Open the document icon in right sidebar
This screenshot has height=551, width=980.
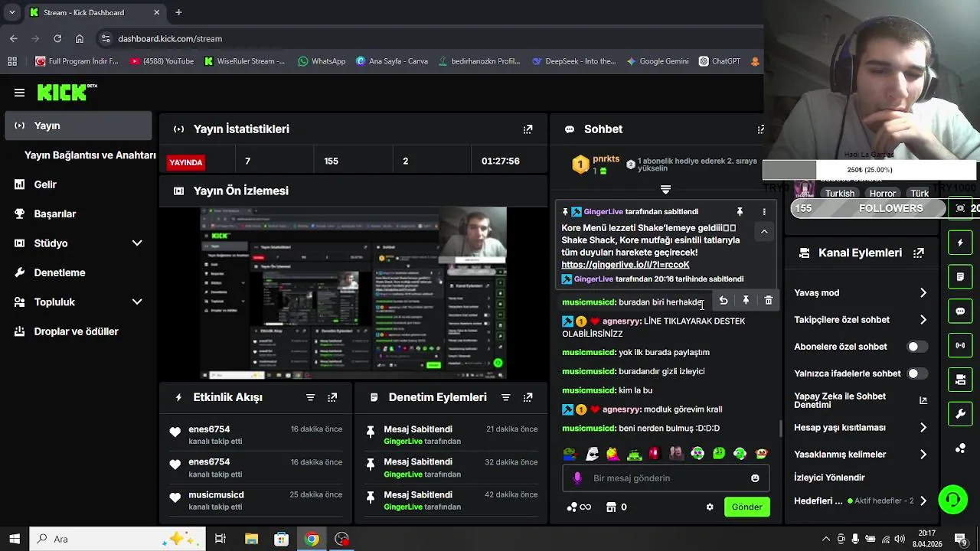click(x=961, y=276)
